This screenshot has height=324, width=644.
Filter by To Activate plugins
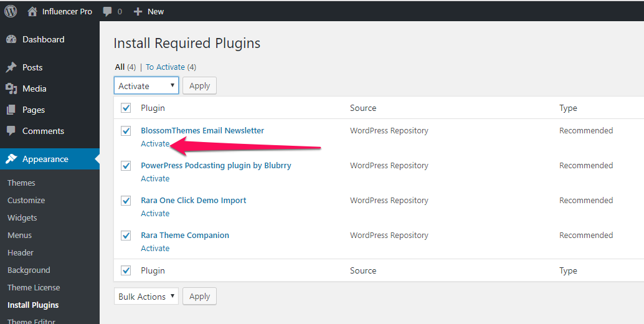pos(165,67)
